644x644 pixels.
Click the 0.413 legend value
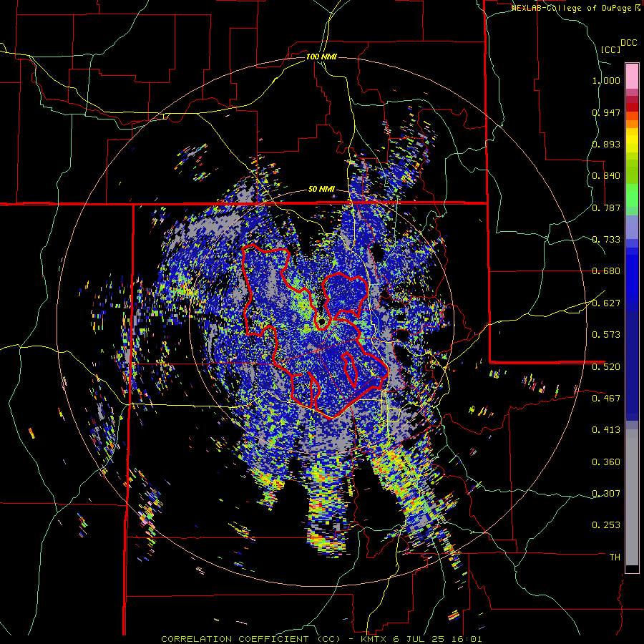click(x=606, y=430)
